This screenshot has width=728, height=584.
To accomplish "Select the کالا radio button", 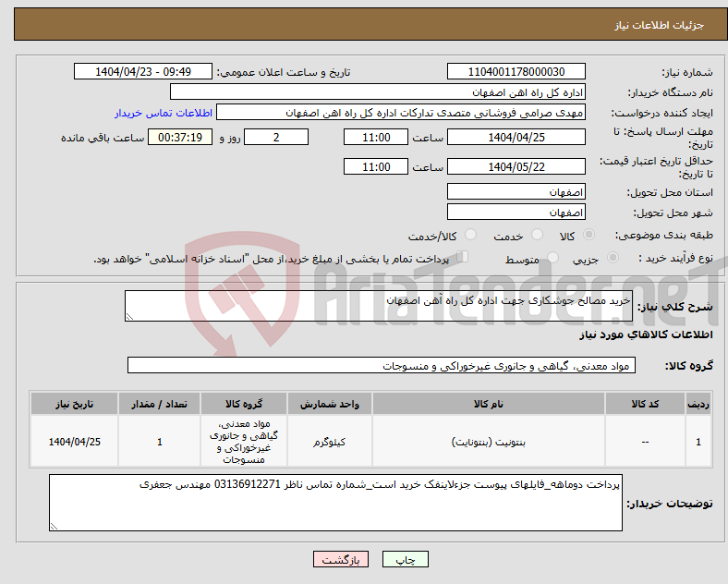I will pyautogui.click(x=588, y=235).
